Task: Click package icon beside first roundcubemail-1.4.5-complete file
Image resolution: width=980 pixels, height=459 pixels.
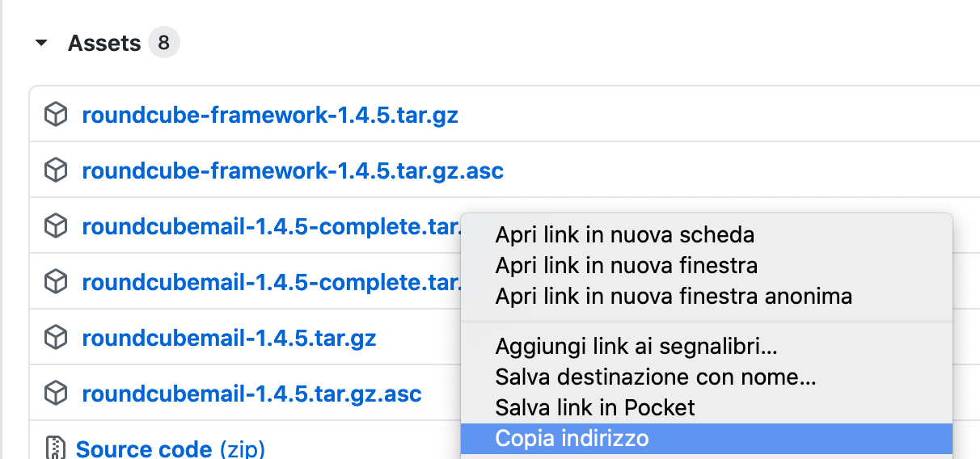Action: (55, 227)
